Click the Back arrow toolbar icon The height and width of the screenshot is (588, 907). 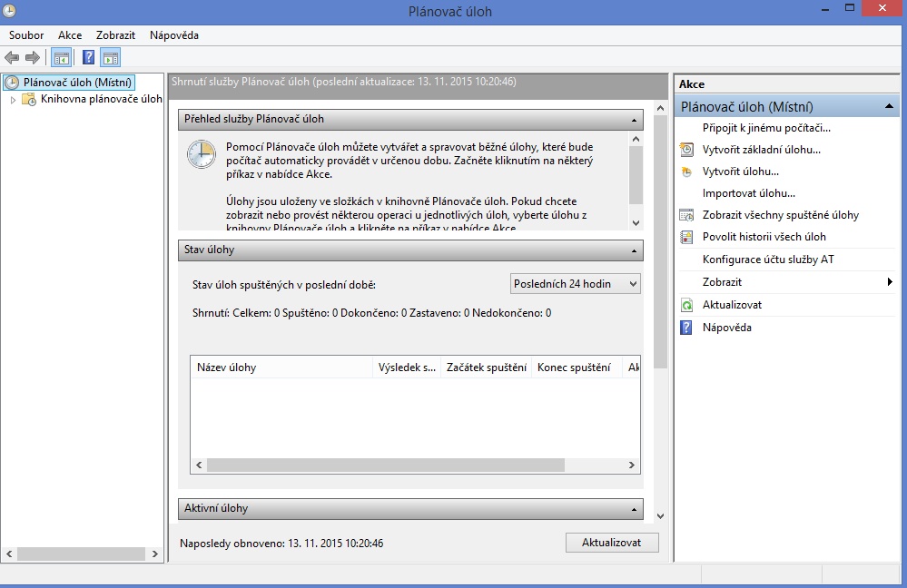tap(12, 58)
